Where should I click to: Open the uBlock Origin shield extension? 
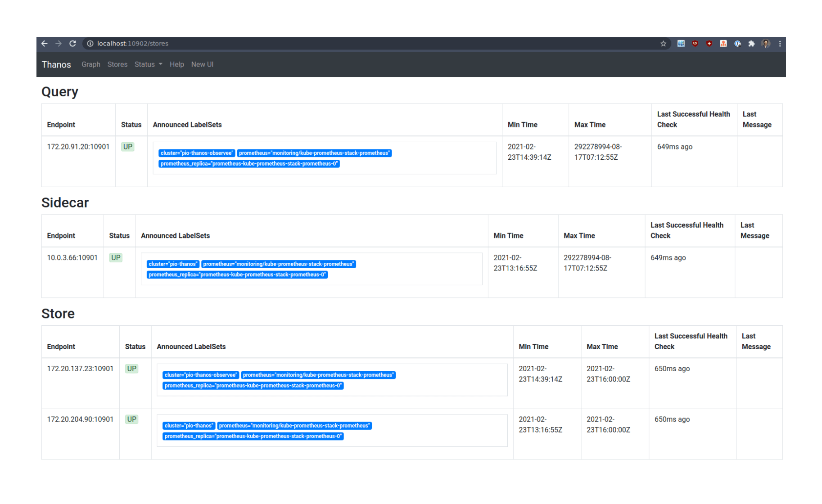pos(695,44)
